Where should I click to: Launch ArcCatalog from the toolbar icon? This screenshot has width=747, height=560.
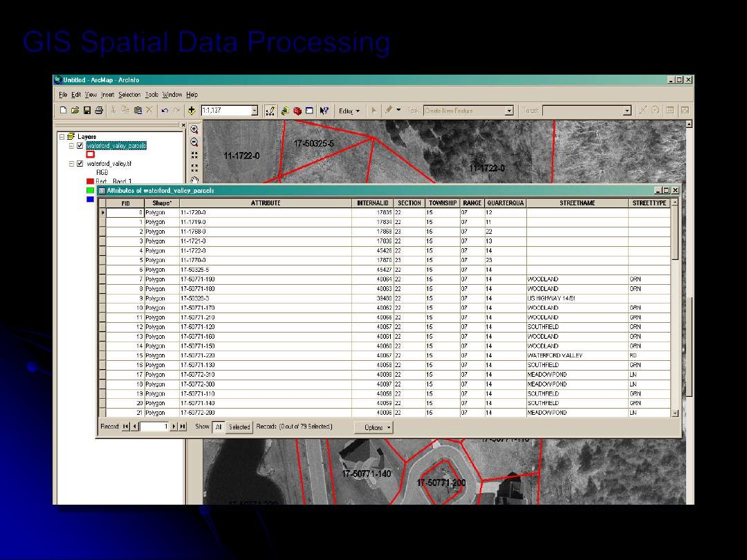(285, 111)
